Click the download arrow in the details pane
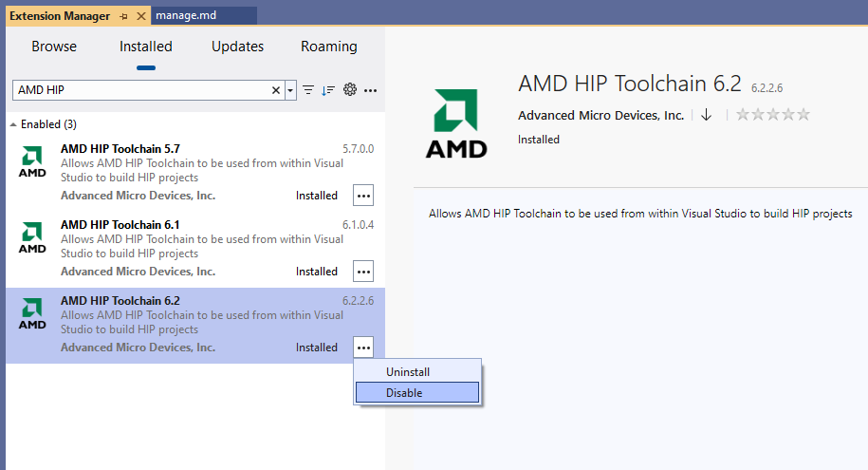Image resolution: width=868 pixels, height=470 pixels. (706, 115)
